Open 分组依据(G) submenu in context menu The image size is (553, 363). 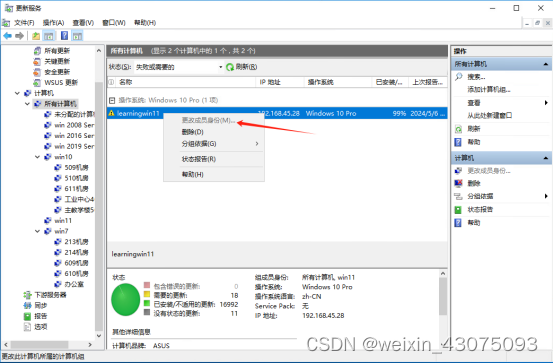(x=214, y=144)
